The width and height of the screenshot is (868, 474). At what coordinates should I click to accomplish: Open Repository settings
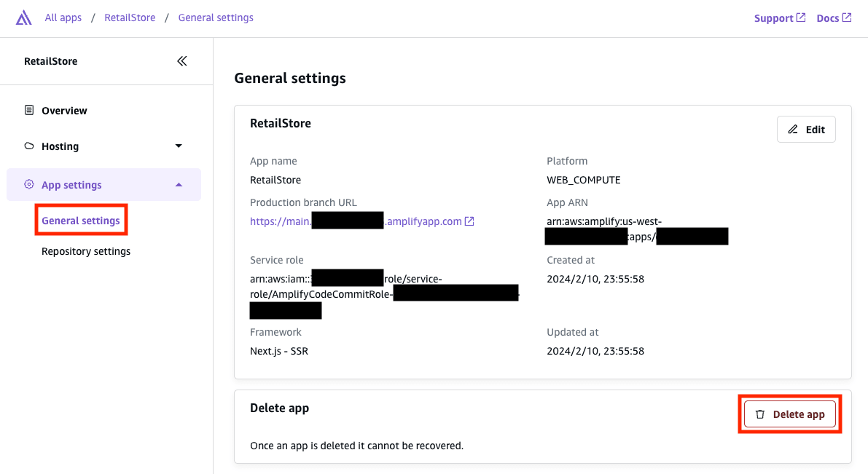[86, 251]
